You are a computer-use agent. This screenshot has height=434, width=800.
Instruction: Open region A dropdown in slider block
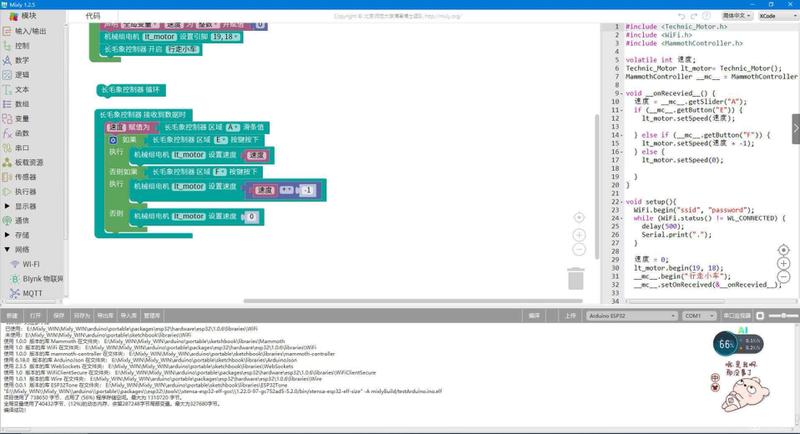[x=233, y=127]
